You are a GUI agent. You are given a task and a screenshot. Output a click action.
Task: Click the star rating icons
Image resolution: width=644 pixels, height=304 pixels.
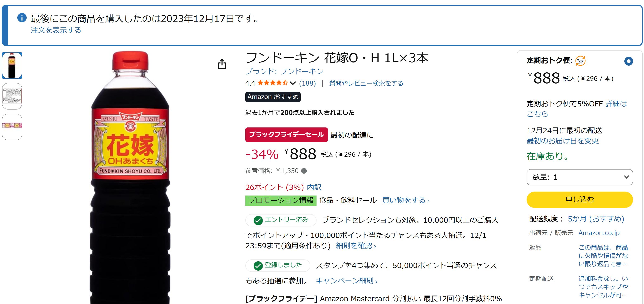(x=273, y=83)
